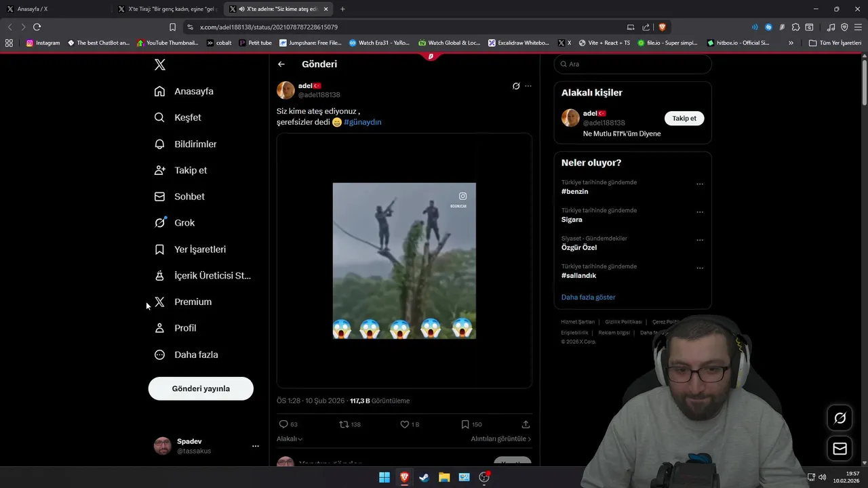Screen dimensions: 868x488
Task: Open the floating messages envelope button
Action: [x=840, y=449]
